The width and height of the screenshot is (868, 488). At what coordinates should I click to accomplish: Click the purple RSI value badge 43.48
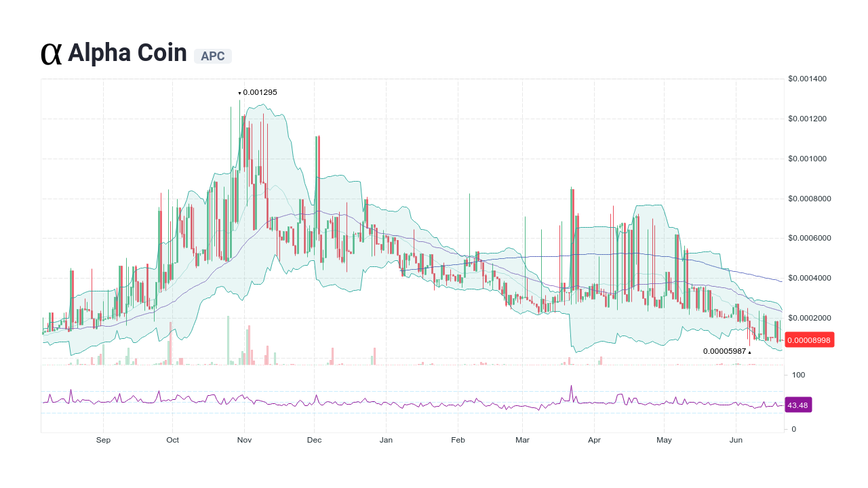(x=798, y=405)
